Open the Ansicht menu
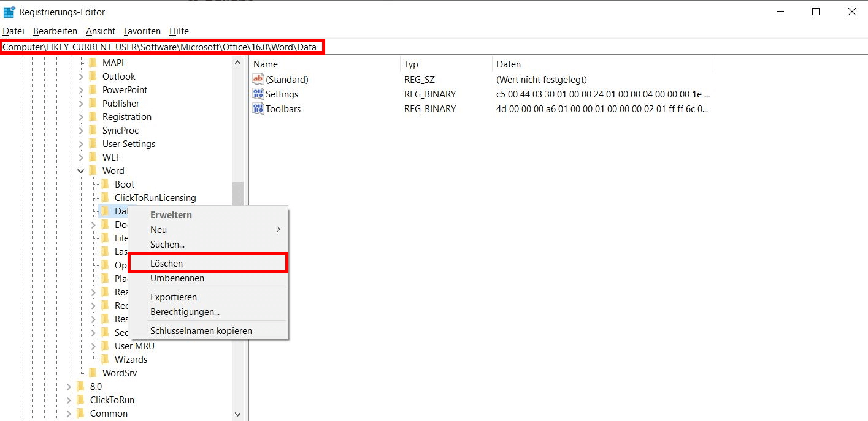This screenshot has width=868, height=421. tap(101, 31)
